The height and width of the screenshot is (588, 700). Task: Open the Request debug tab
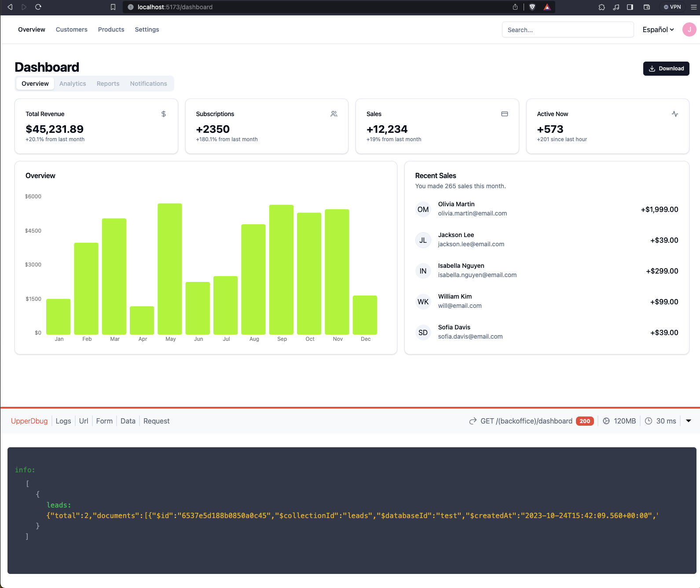156,421
